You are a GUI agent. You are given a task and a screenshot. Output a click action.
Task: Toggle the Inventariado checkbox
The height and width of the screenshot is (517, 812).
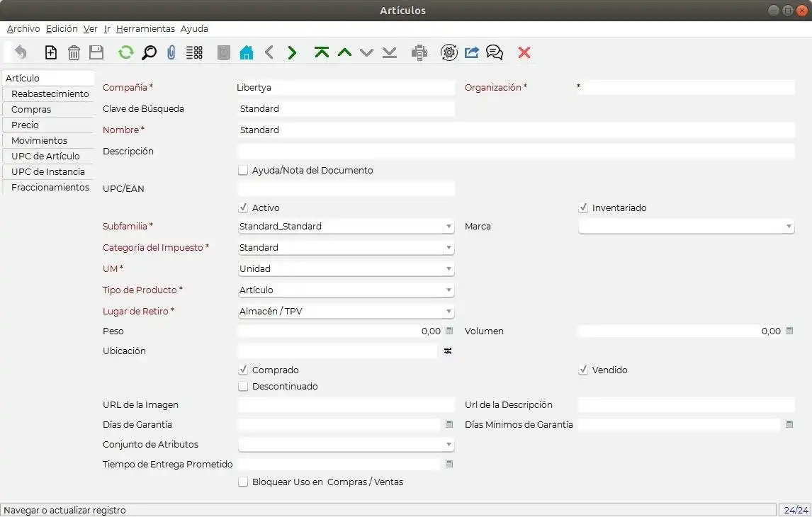click(x=583, y=208)
